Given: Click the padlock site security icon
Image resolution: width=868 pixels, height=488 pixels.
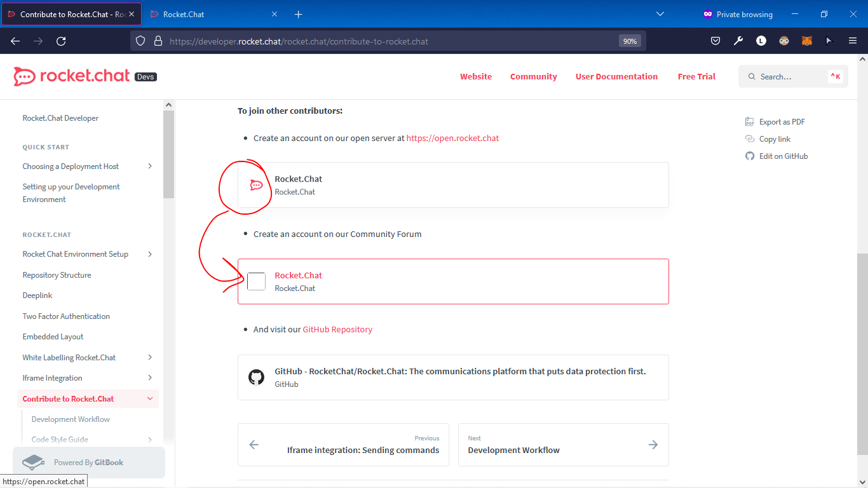Looking at the screenshot, I should (x=158, y=41).
